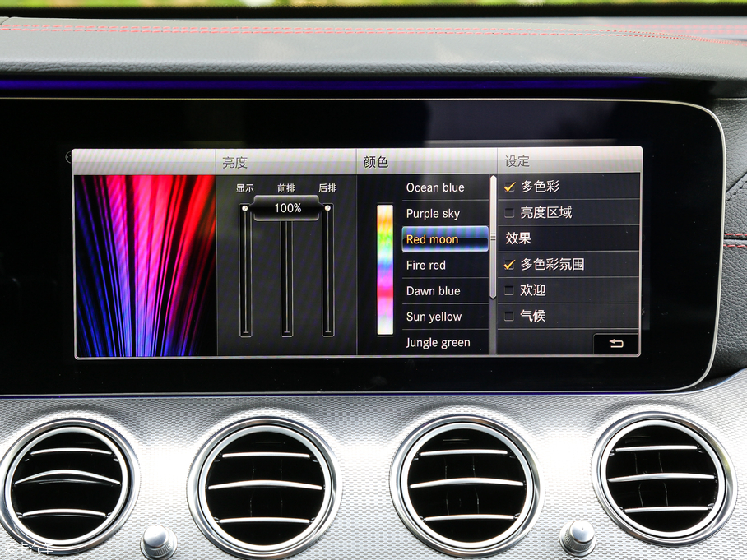Select the Ocean blue color theme
The height and width of the screenshot is (560, 747).
click(435, 187)
